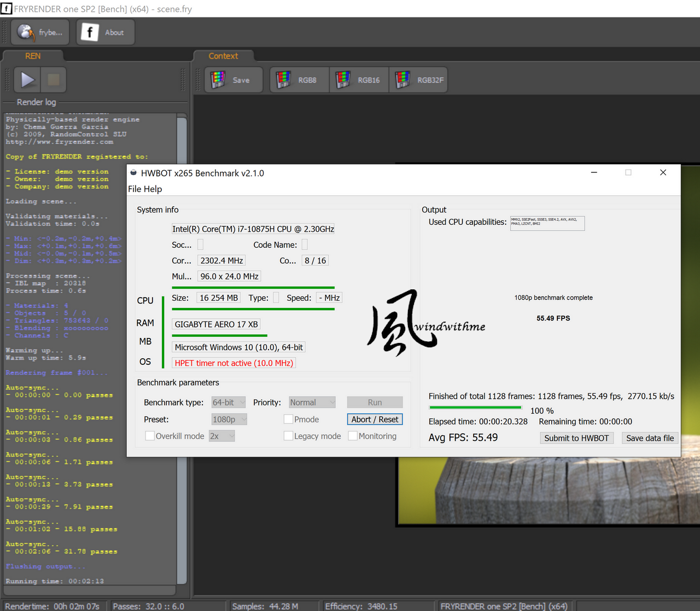The image size is (700, 611).
Task: Click the FRYRENDER title bar app icon
Action: [x=7, y=9]
